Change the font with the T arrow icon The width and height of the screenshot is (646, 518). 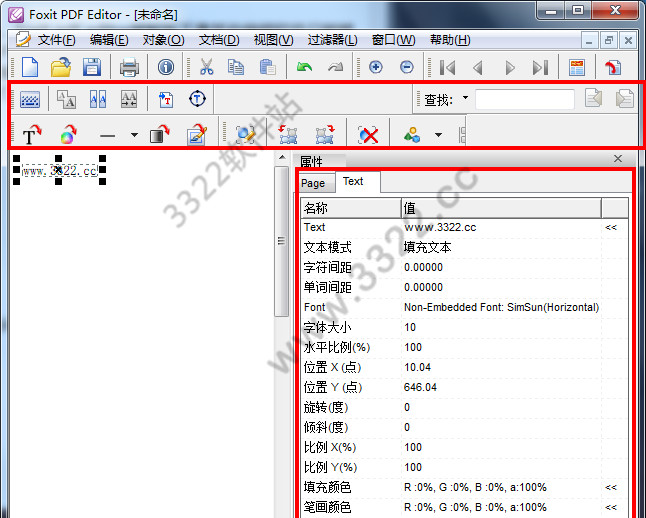point(32,134)
